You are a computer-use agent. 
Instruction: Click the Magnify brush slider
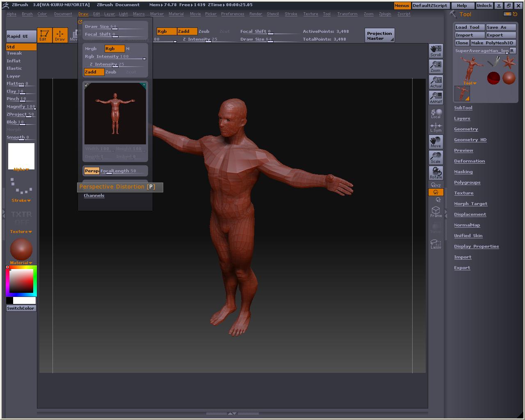21,107
